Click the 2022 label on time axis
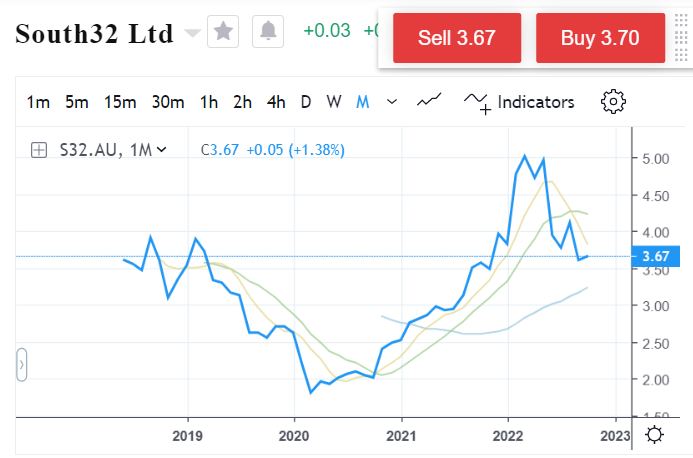This screenshot has width=693, height=458. 508,436
